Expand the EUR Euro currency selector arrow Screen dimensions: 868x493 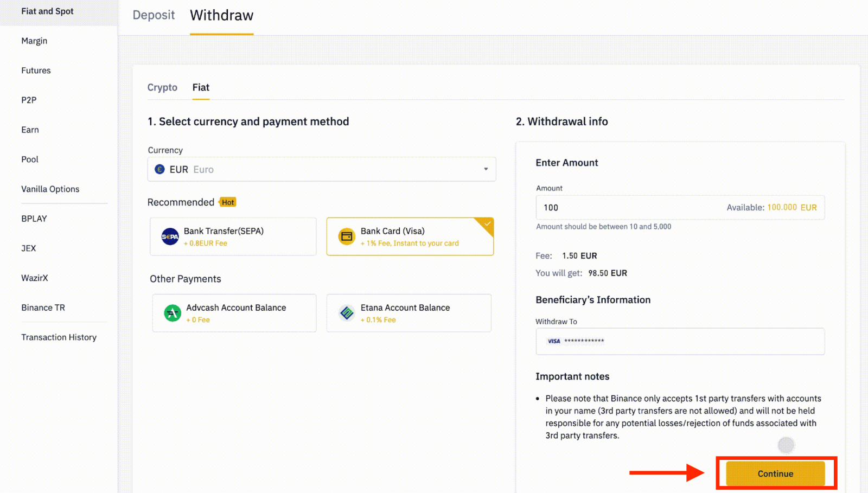click(486, 169)
